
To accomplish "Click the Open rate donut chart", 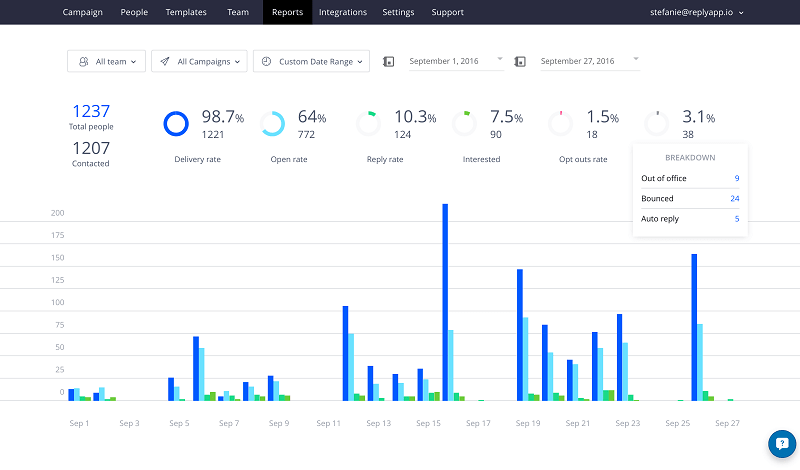I will [x=273, y=123].
